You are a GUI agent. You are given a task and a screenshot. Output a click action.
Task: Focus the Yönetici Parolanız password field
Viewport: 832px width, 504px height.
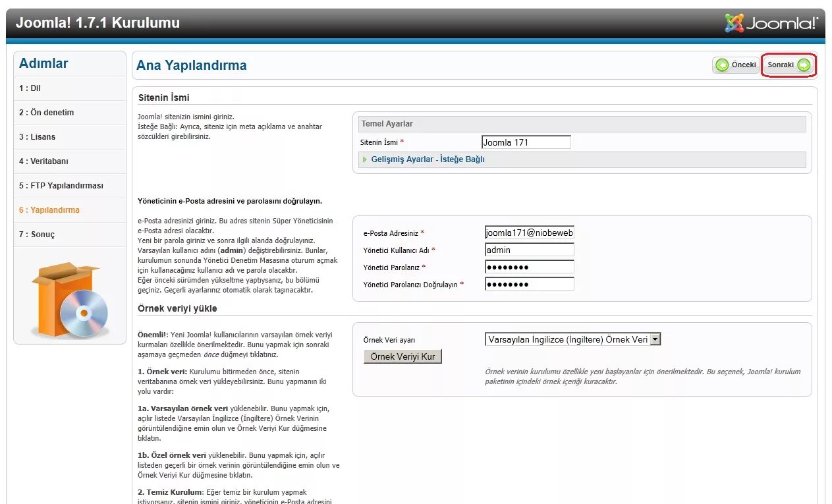pyautogui.click(x=530, y=267)
